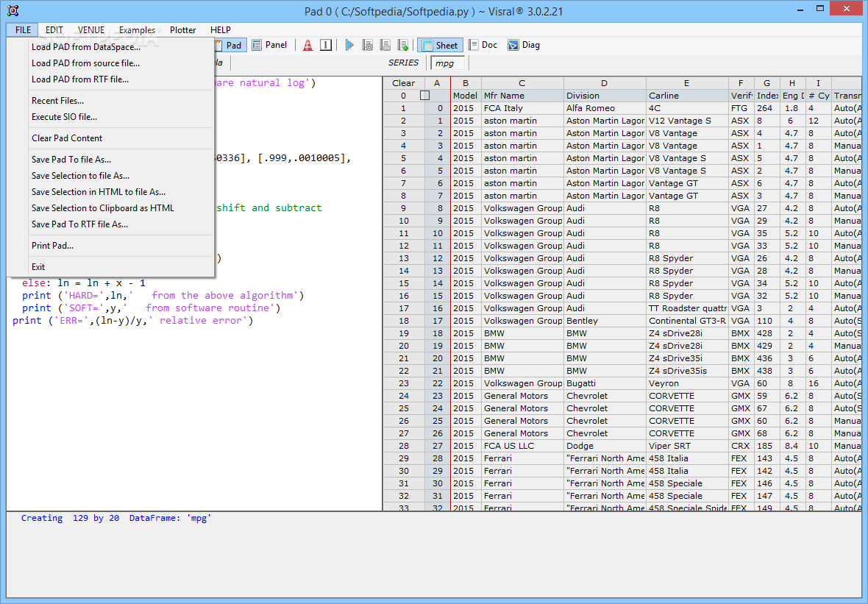
Task: Click the TT Roadster cell
Action: click(687, 308)
